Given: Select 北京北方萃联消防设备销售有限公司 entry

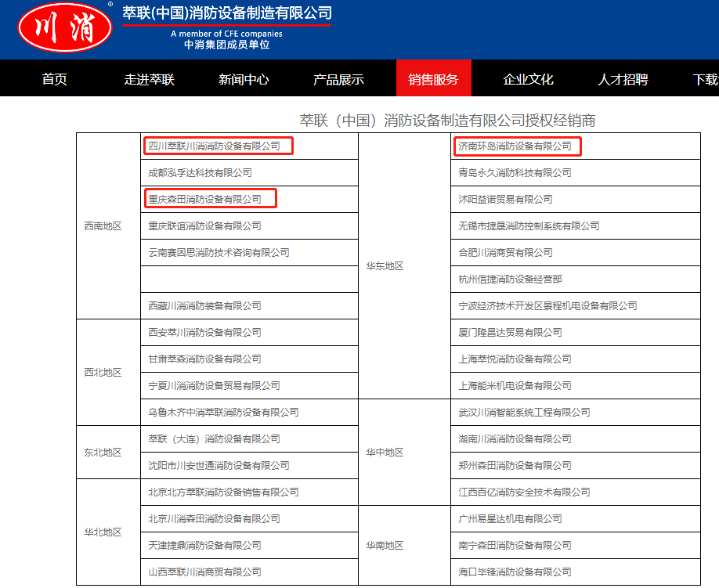Looking at the screenshot, I should pos(223,492).
